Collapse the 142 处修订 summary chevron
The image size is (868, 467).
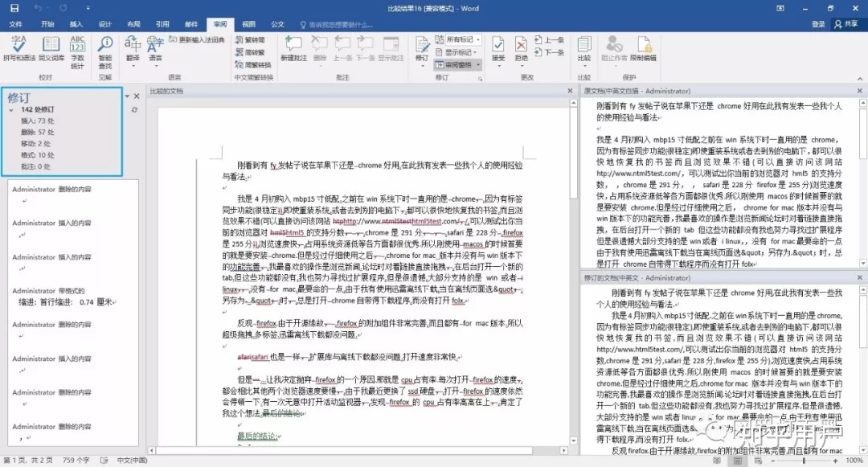[x=11, y=110]
